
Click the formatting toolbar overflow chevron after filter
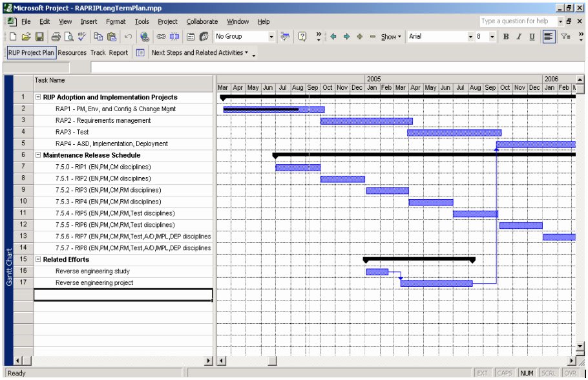[581, 36]
